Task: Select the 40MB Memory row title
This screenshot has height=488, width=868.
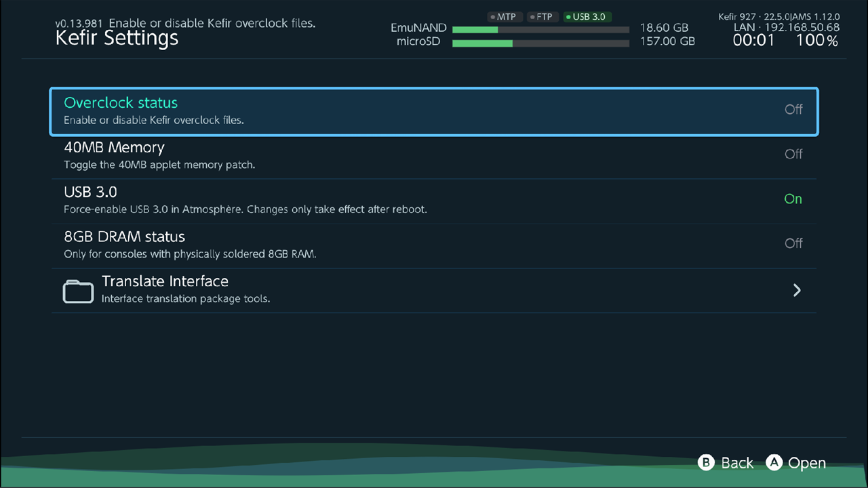Action: coord(114,148)
